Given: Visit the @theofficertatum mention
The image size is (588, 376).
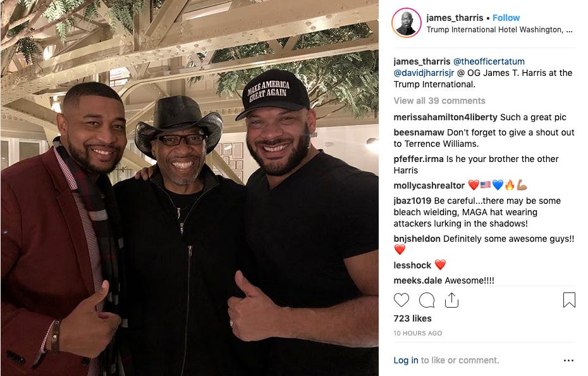Looking at the screenshot, I should point(489,61).
